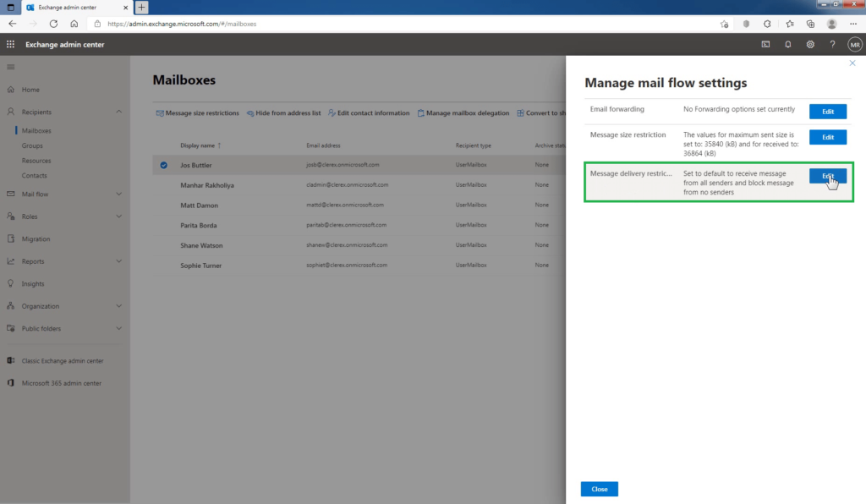
Task: Refresh the browser page
Action: [53, 24]
